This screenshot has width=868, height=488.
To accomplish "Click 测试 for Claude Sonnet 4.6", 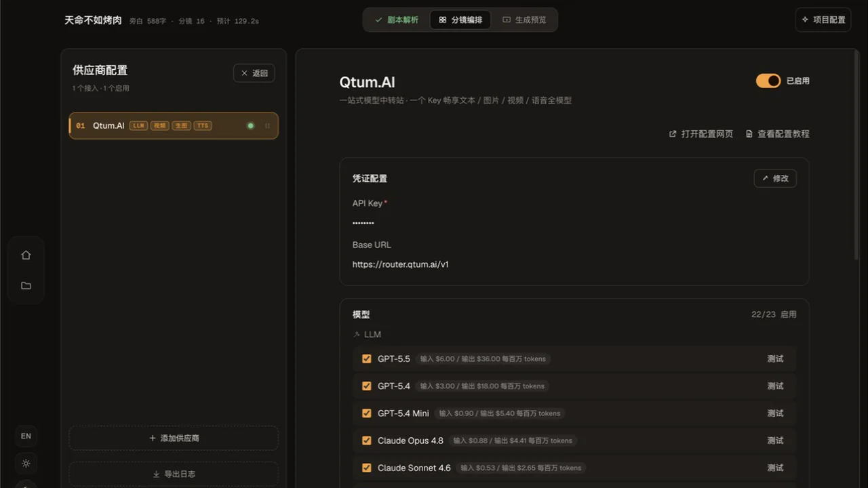I will [x=775, y=468].
